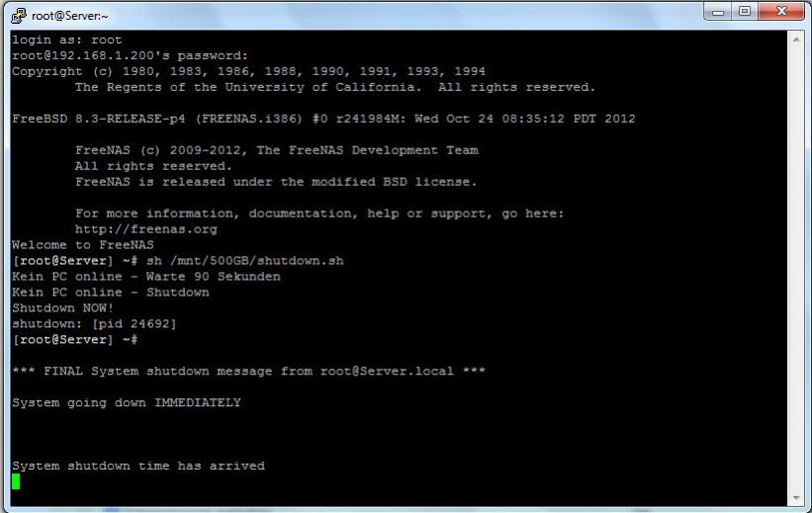The image size is (812, 513).
Task: Click the 'FreeNAS (c) 2009-2012' line
Action: coord(277,150)
